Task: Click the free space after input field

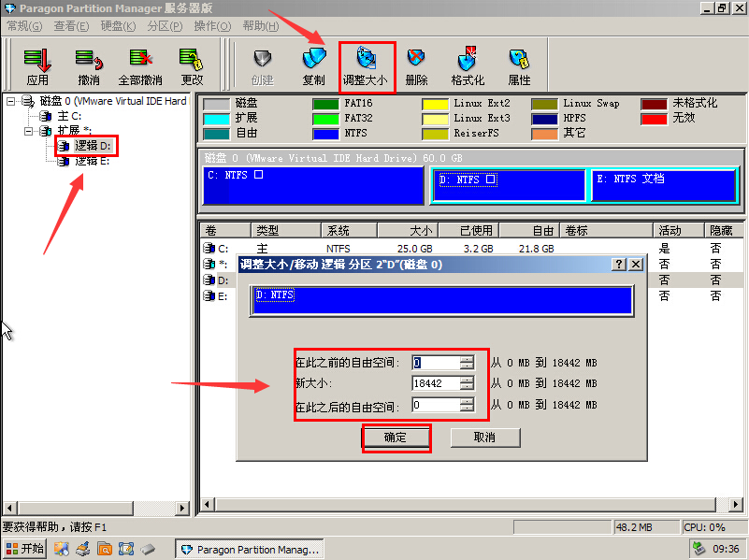Action: 436,406
